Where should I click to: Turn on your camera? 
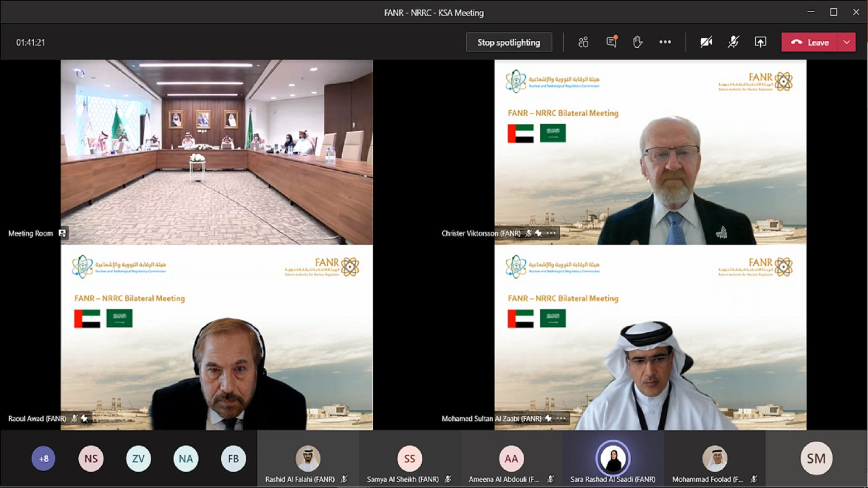706,42
